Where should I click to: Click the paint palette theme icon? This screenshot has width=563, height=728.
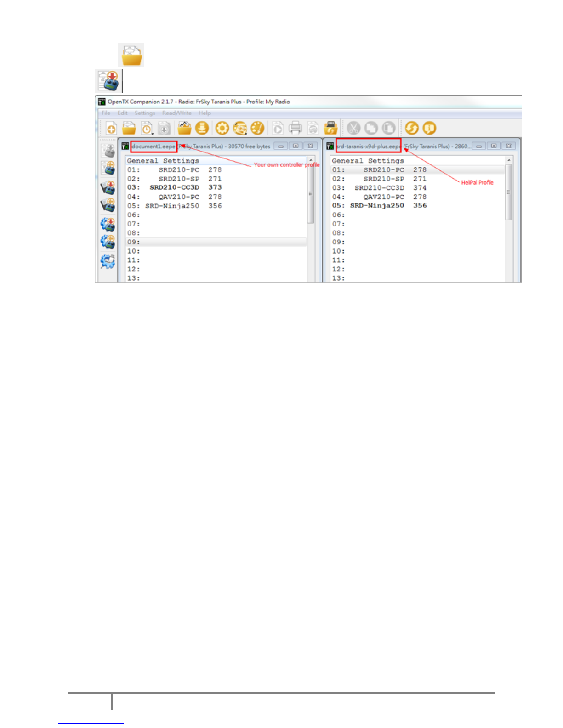(257, 128)
